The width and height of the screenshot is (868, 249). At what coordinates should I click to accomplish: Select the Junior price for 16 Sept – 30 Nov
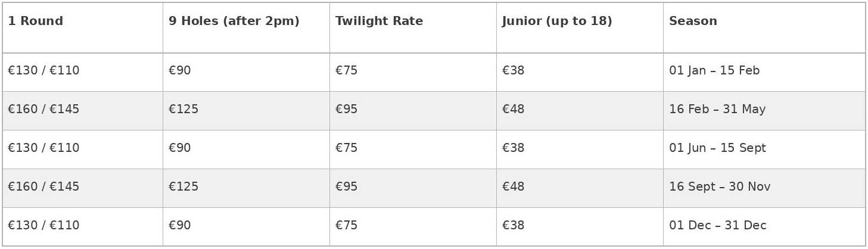(513, 187)
